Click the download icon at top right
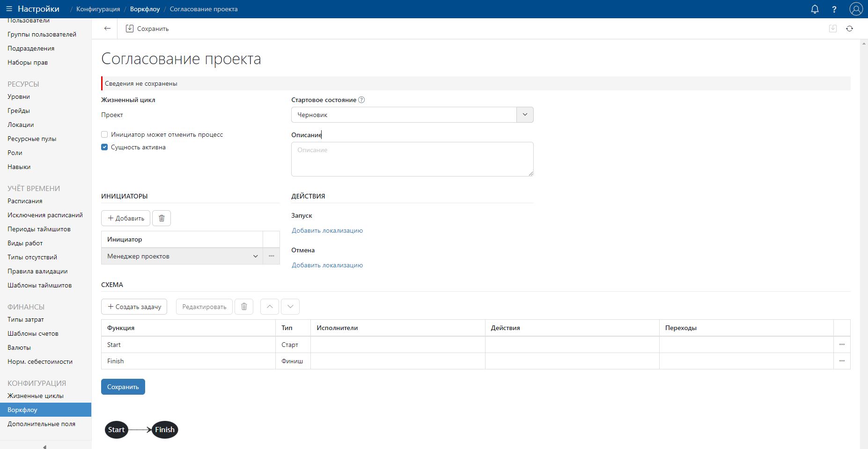 click(x=833, y=29)
